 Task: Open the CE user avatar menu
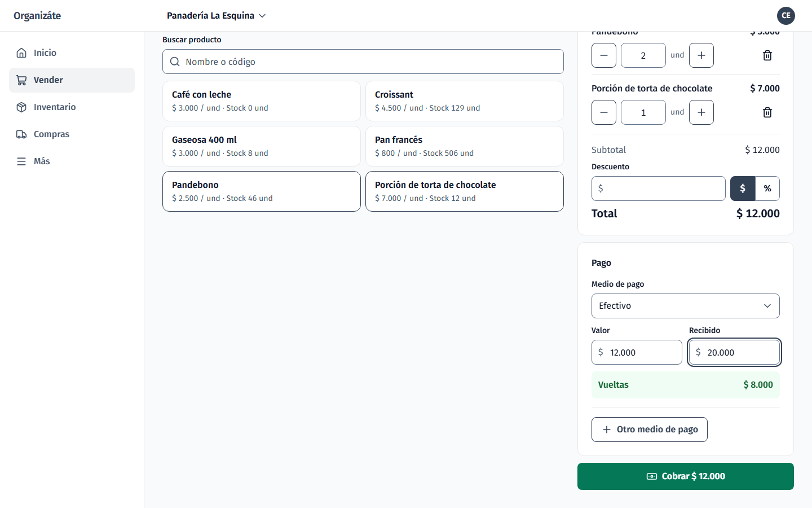pyautogui.click(x=786, y=16)
